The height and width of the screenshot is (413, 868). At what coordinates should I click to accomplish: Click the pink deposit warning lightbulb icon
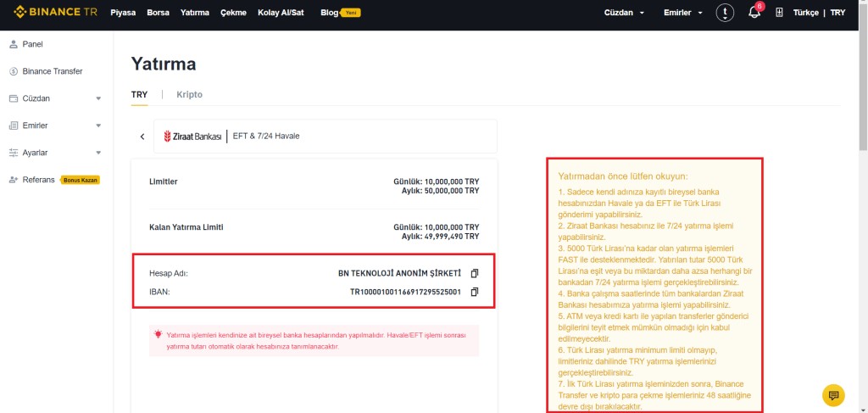(x=159, y=334)
